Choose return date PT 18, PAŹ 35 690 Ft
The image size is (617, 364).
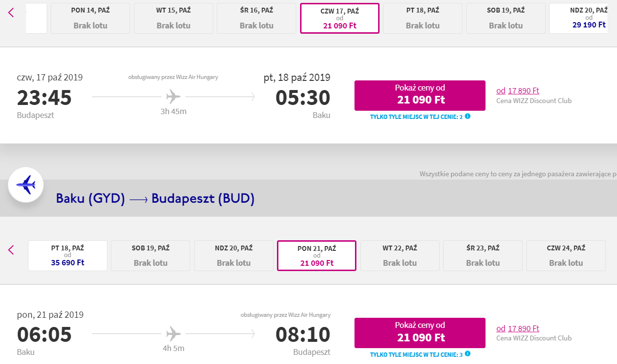click(x=67, y=256)
